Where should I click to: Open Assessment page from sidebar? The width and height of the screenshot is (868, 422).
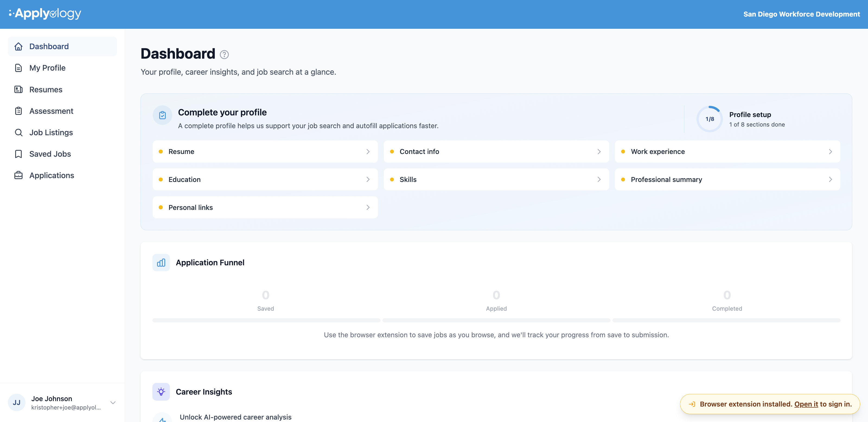(x=62, y=111)
